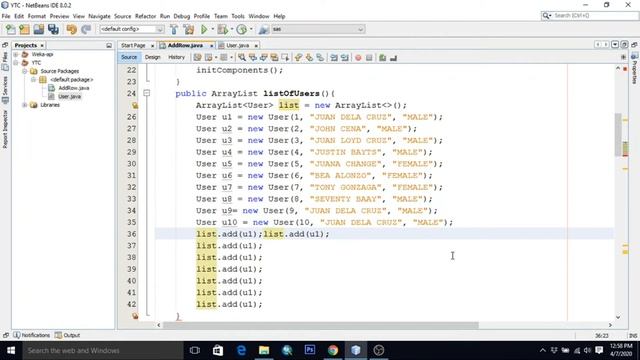Open the default config dropdown

(x=131, y=29)
